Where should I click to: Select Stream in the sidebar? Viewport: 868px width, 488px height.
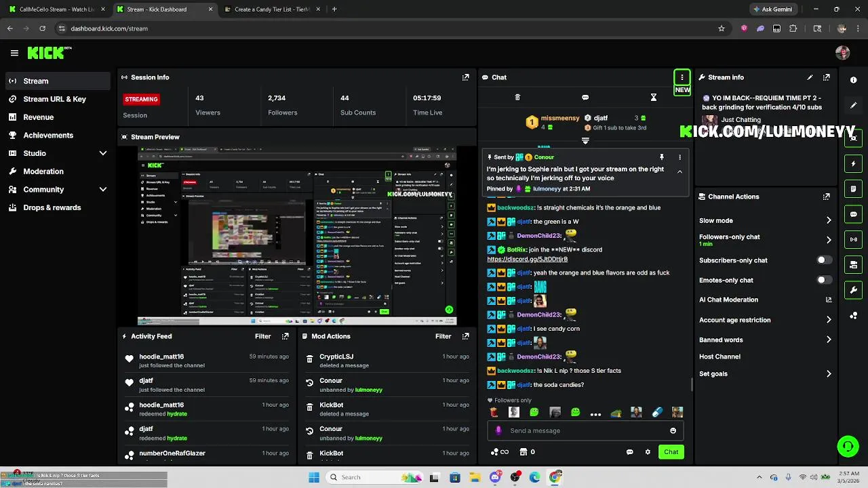point(58,81)
